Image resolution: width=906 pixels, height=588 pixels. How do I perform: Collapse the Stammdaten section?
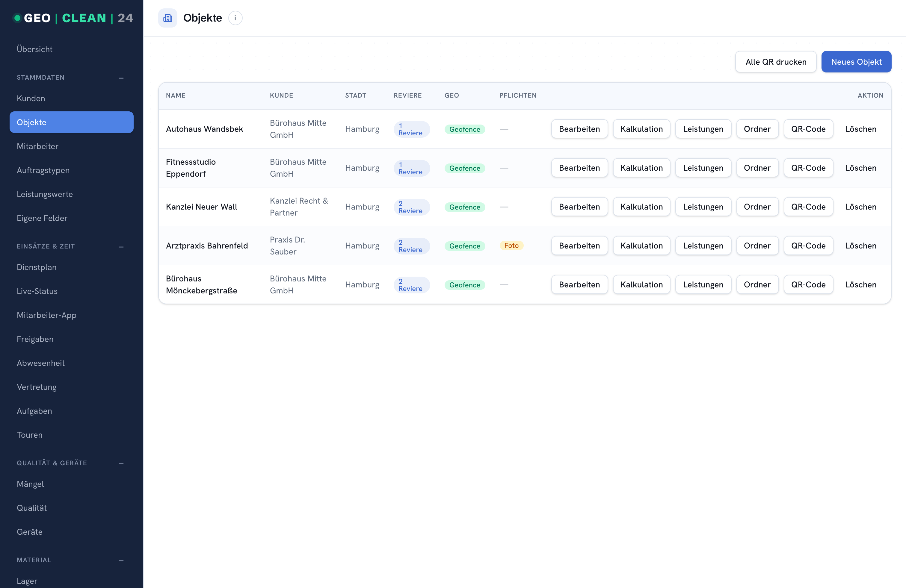point(121,78)
